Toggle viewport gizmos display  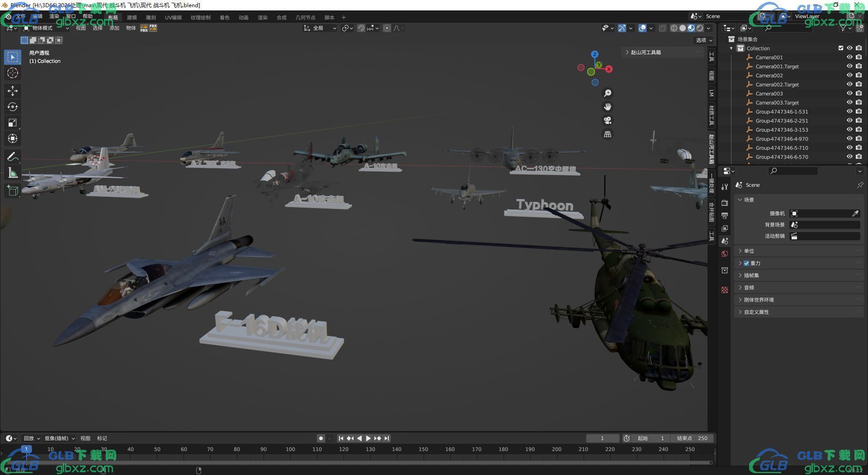coord(623,28)
